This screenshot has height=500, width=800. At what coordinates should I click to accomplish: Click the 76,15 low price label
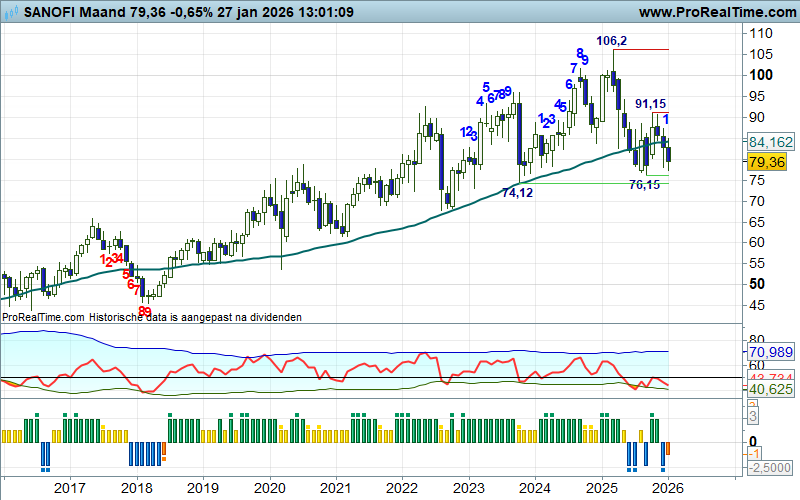[644, 185]
